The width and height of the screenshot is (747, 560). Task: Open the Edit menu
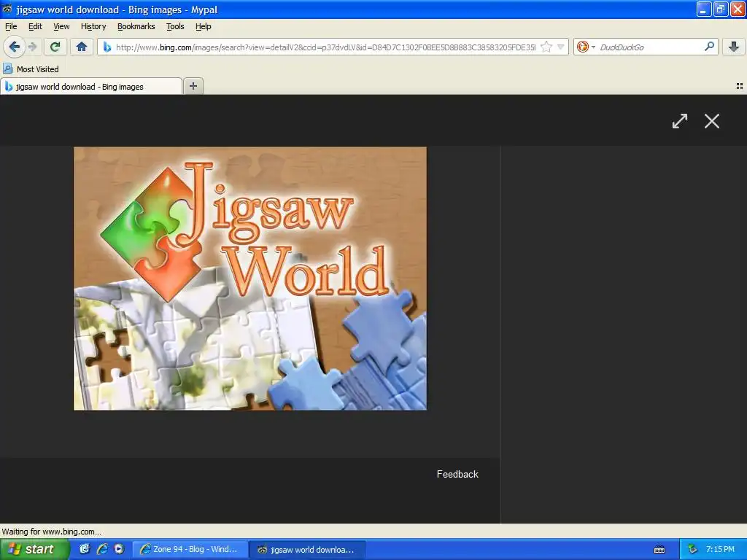tap(35, 27)
